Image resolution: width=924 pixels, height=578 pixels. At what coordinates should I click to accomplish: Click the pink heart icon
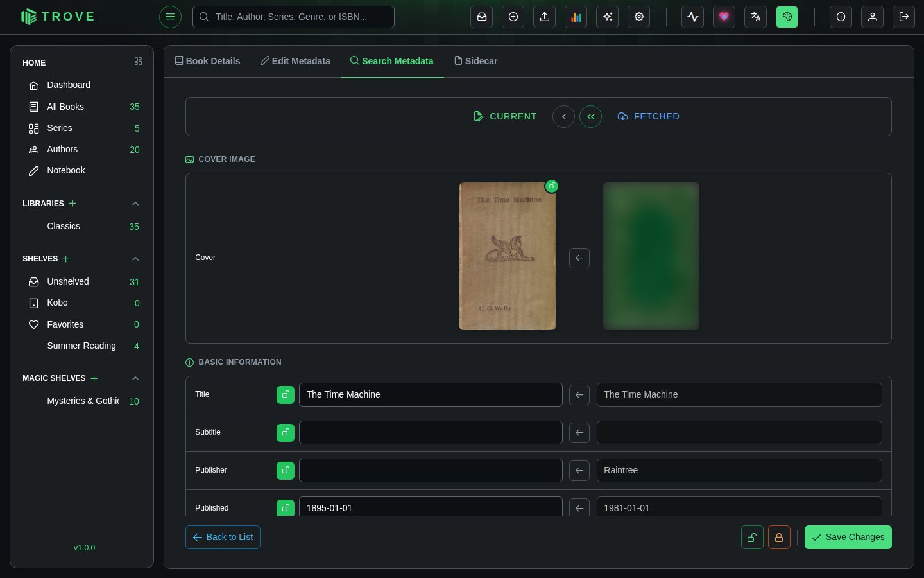pyautogui.click(x=724, y=17)
